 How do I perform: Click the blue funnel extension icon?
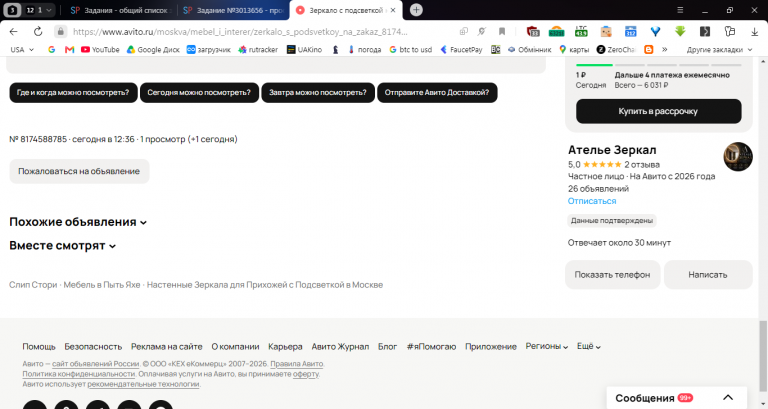tap(655, 31)
